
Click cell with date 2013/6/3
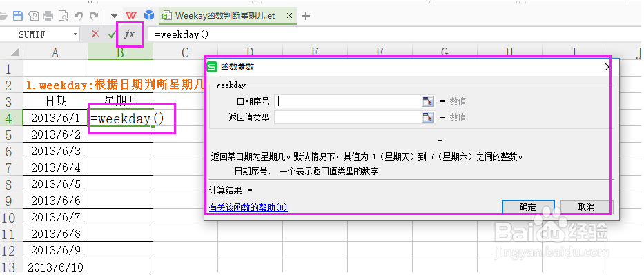point(55,151)
